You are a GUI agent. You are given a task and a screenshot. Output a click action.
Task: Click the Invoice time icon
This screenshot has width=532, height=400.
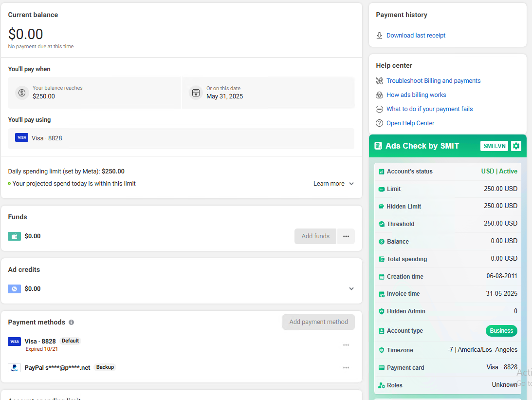[x=382, y=294]
